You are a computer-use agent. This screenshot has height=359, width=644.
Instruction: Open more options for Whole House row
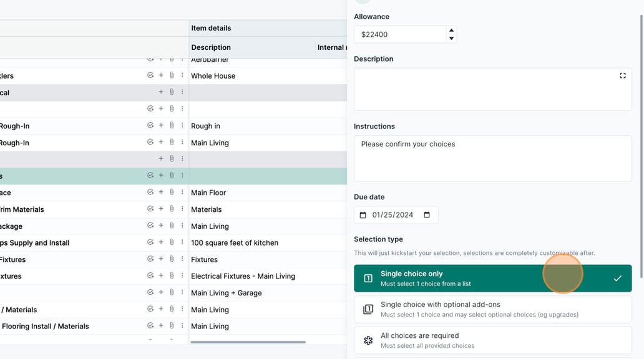[182, 75]
